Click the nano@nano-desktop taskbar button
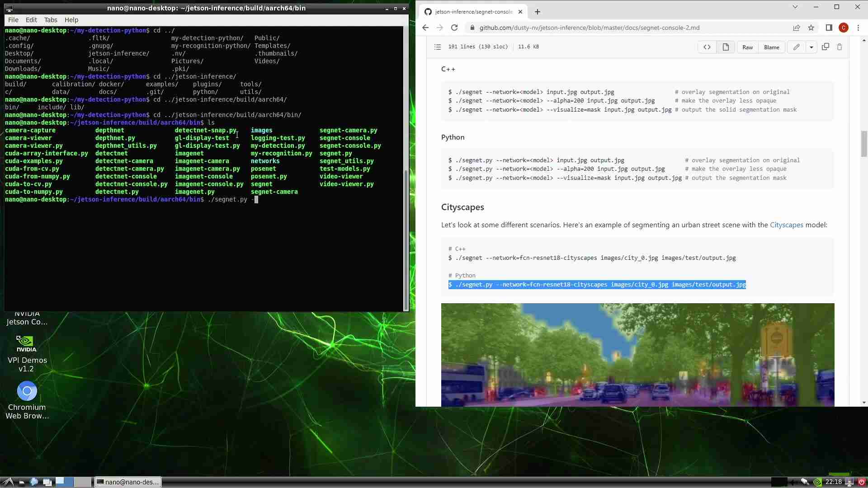The height and width of the screenshot is (488, 868). pyautogui.click(x=128, y=482)
